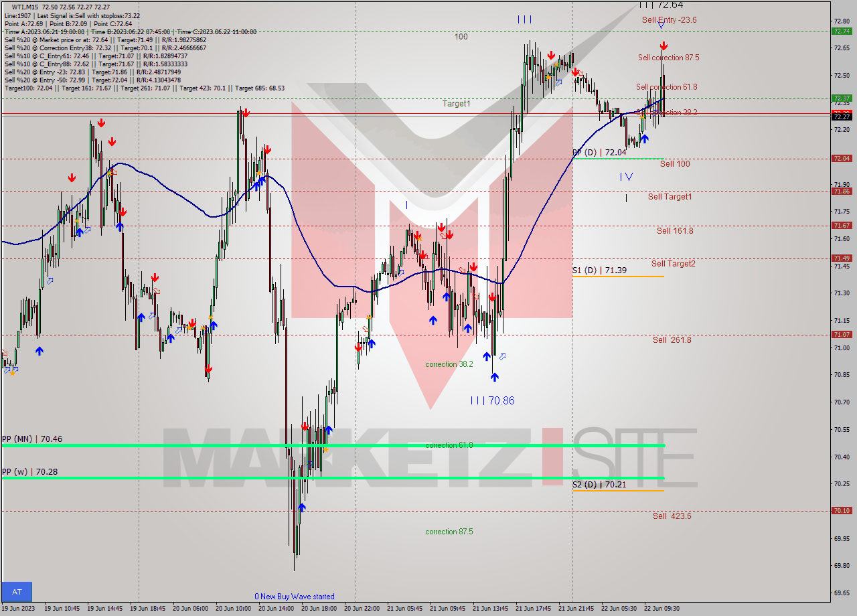Screen dimensions: 857x616
Task: Click the Sell 423.6 level label
Action: (672, 516)
